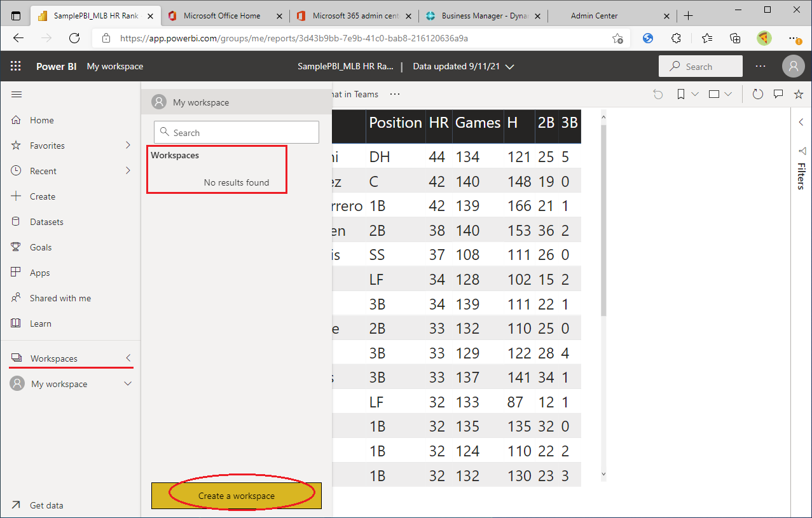Open the comments pane
The image size is (812, 518).
coord(778,93)
